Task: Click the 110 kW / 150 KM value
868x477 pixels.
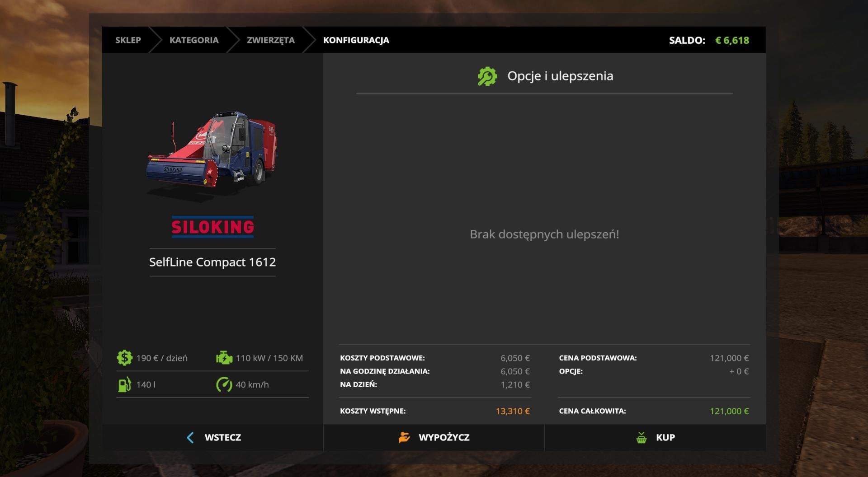Action: point(269,358)
